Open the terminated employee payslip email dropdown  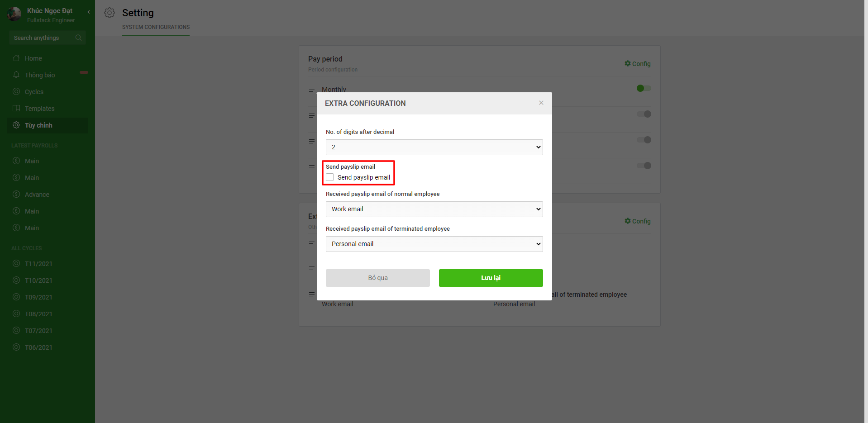click(x=434, y=244)
